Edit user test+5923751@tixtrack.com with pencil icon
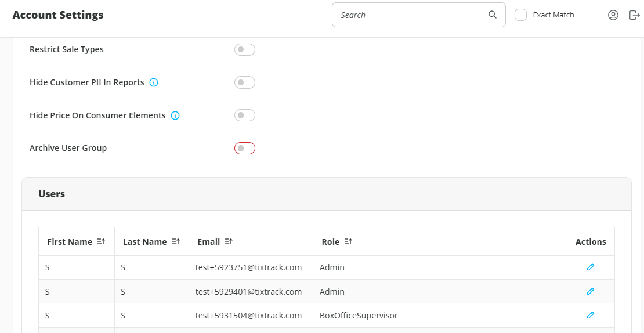Image resolution: width=644 pixels, height=333 pixels. pos(590,267)
